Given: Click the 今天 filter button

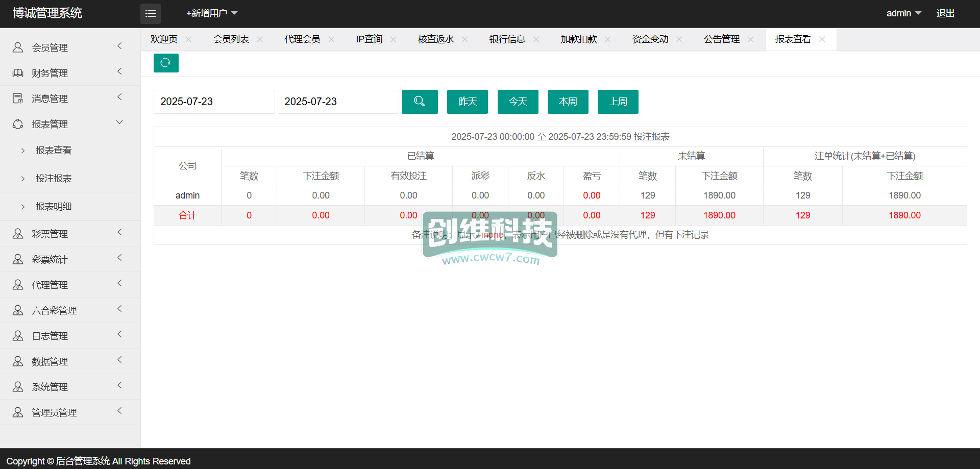Looking at the screenshot, I should point(518,102).
